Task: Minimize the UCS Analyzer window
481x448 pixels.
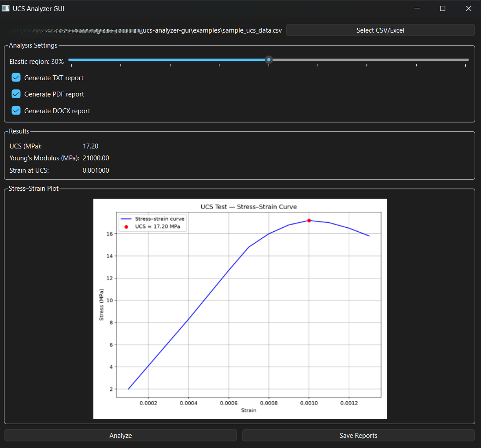Action: (x=417, y=8)
